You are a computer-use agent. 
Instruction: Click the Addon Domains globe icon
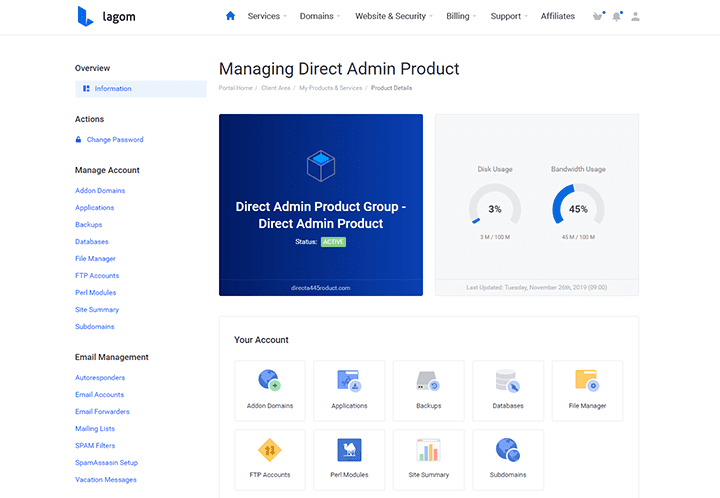click(x=270, y=380)
